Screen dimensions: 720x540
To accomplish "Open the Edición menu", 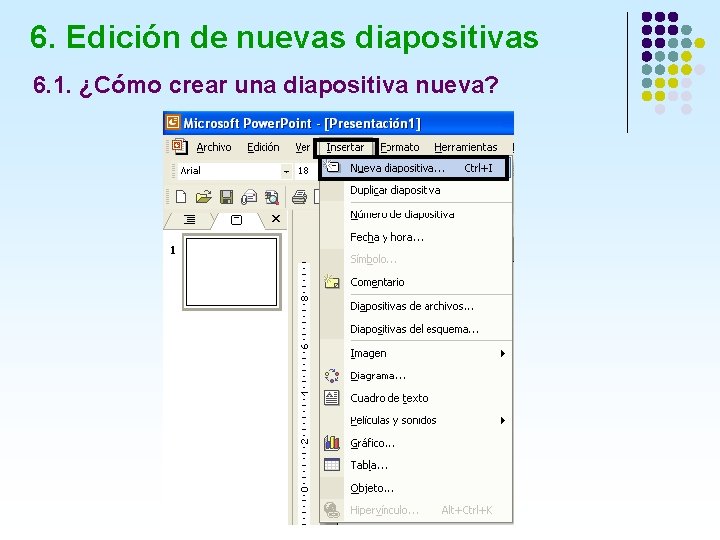I will pyautogui.click(x=263, y=147).
